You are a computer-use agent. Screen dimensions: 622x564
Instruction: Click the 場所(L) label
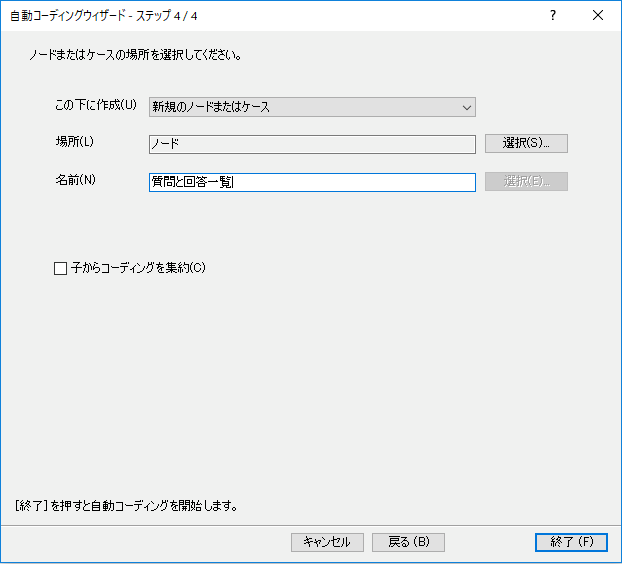pyautogui.click(x=74, y=141)
